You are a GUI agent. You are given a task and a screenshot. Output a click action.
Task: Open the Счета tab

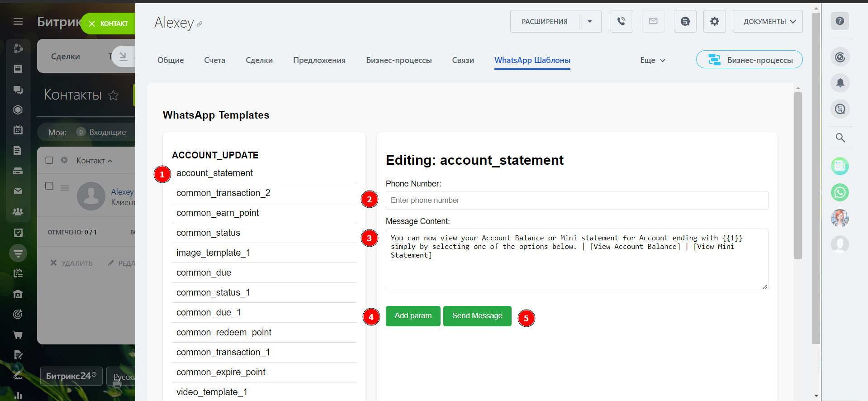tap(214, 60)
